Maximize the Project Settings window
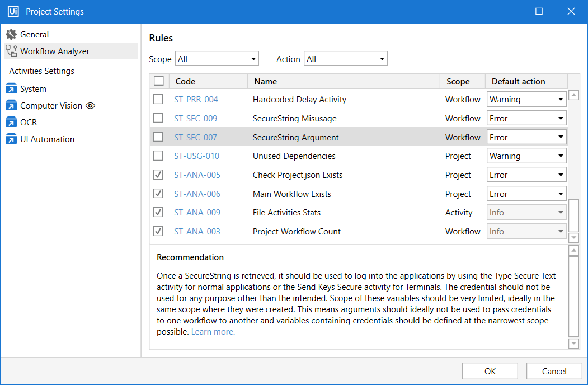Image resolution: width=588 pixels, height=385 pixels. pyautogui.click(x=539, y=11)
